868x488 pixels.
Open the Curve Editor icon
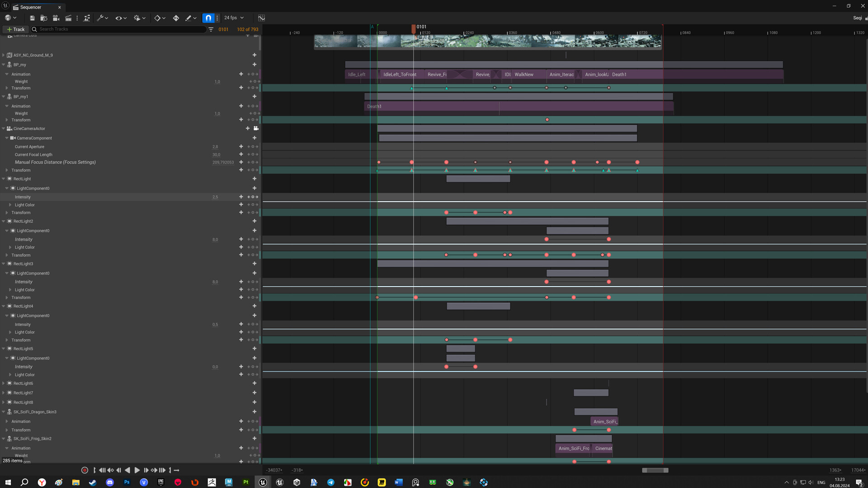[x=261, y=18]
